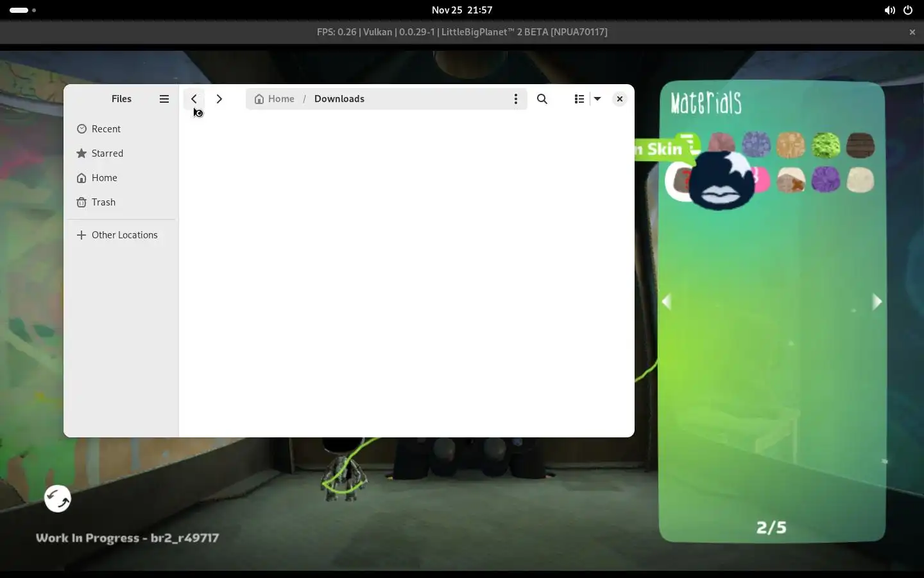Open Files sidebar hamburger menu

point(164,99)
